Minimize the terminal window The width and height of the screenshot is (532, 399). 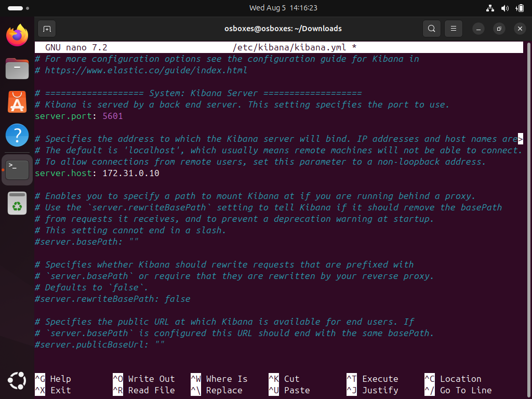click(x=478, y=29)
